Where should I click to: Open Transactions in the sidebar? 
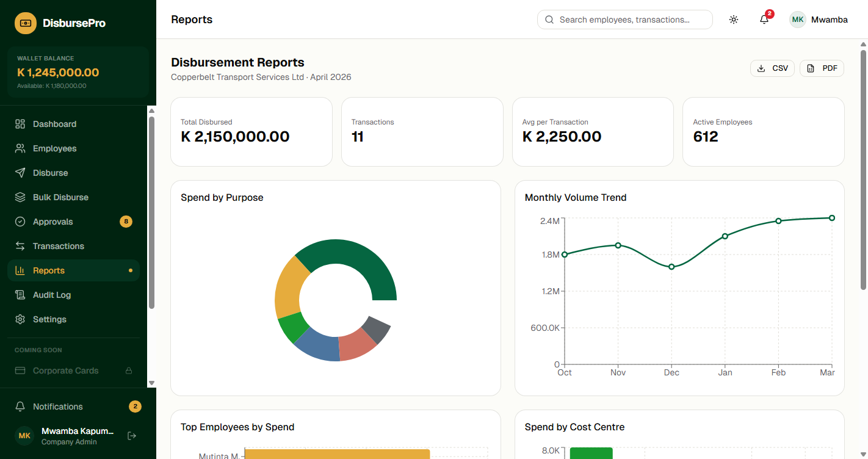(73, 246)
